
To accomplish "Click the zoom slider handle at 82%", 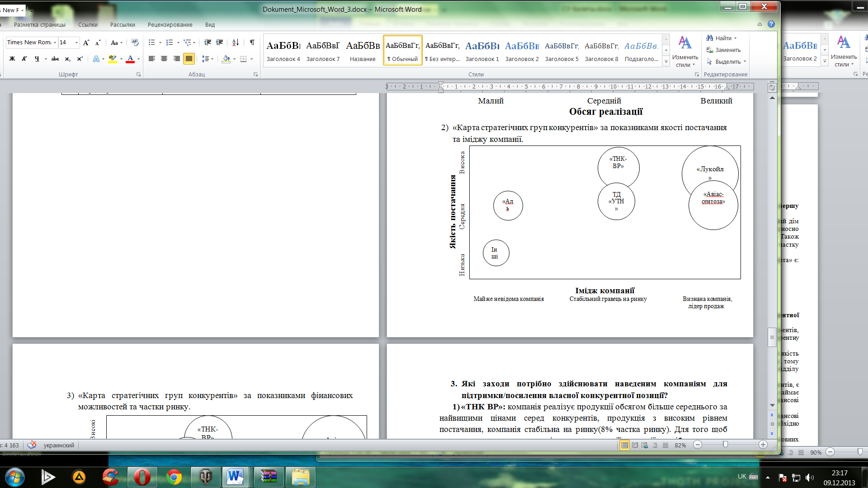I will click(726, 445).
